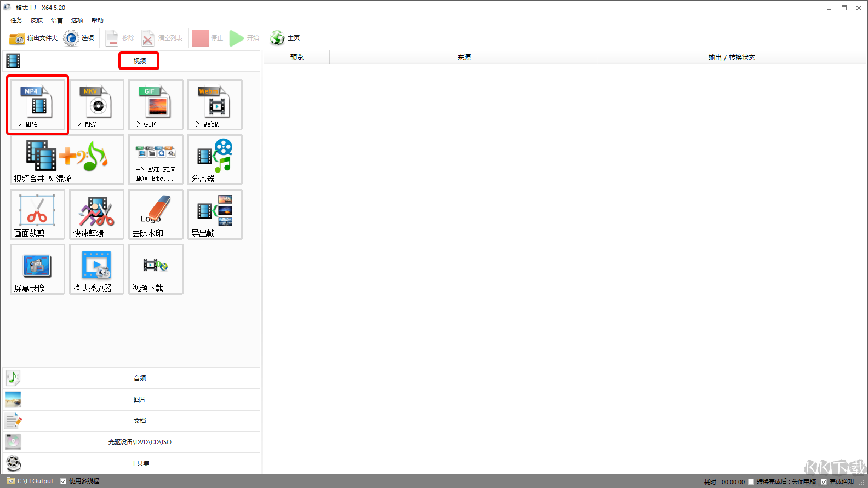The image size is (868, 488).
Task: Collapse the 视频 section header
Action: coord(132,61)
